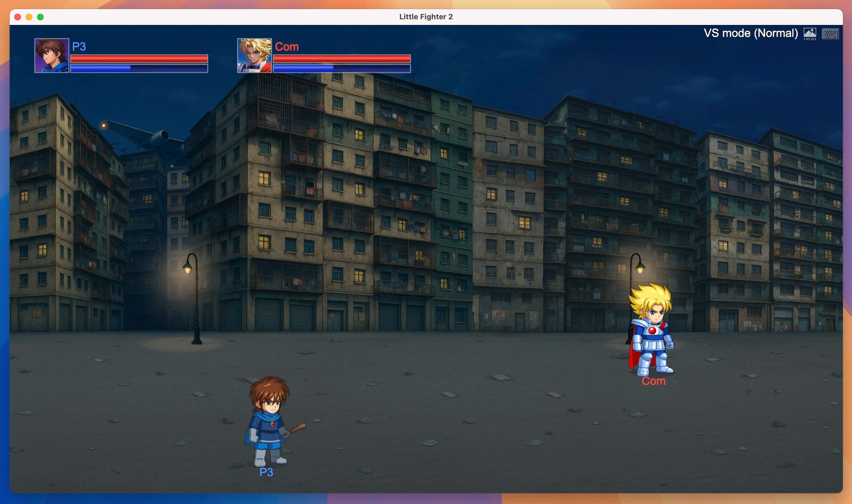The height and width of the screenshot is (504, 852).
Task: Click the VS mode (Normal) label
Action: (751, 33)
